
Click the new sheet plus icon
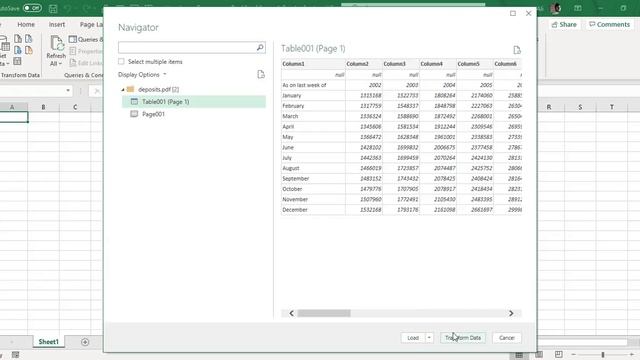(85, 342)
